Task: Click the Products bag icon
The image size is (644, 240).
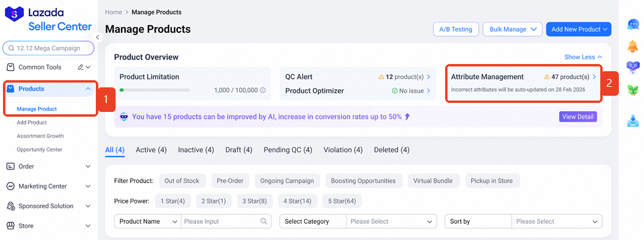Action: coord(11,89)
